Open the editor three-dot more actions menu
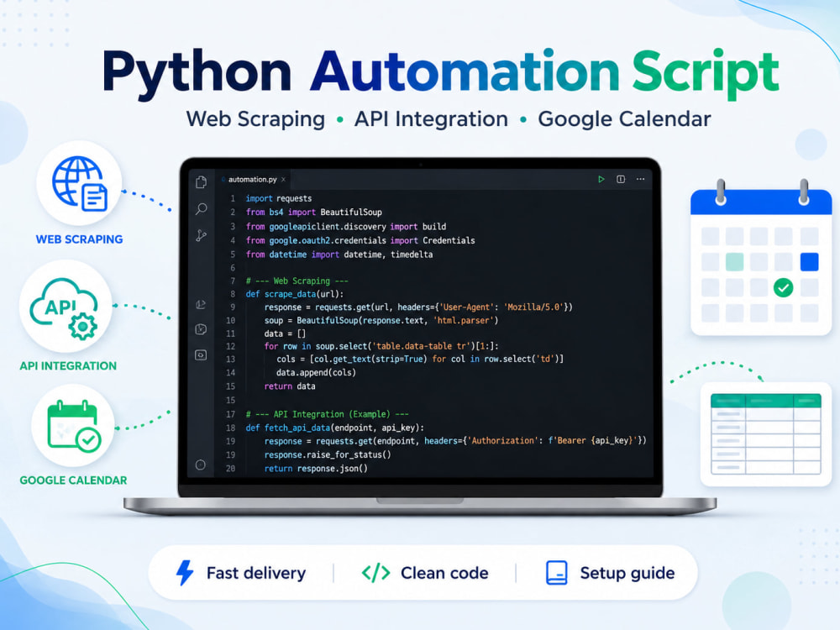The height and width of the screenshot is (630, 840). 640,179
